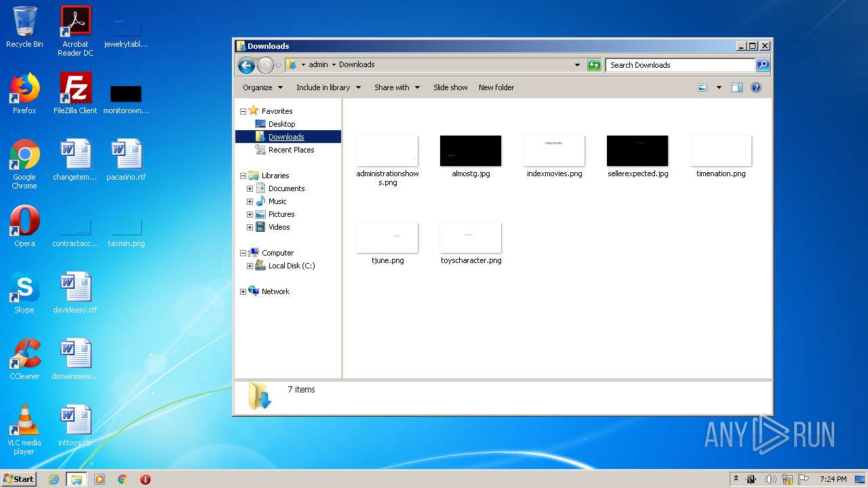
Task: Expand the Network tree node
Action: point(243,291)
